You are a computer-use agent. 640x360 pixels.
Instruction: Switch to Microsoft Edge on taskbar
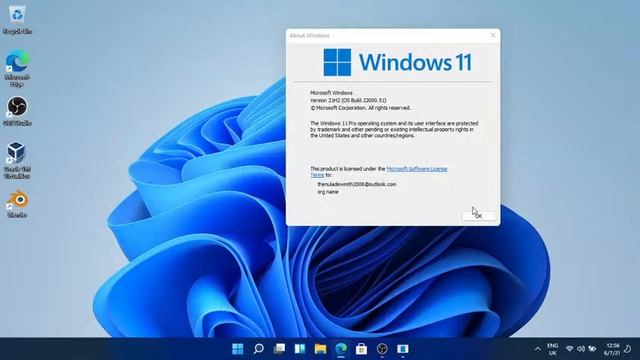(341, 349)
